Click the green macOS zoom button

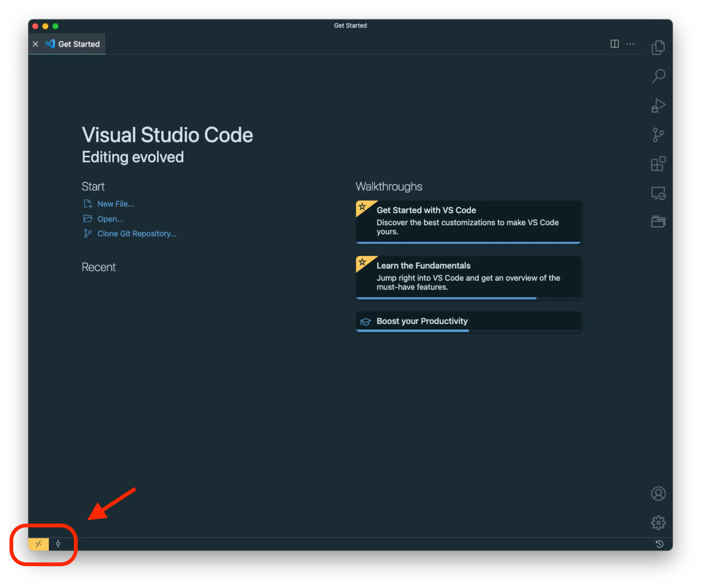click(x=55, y=26)
